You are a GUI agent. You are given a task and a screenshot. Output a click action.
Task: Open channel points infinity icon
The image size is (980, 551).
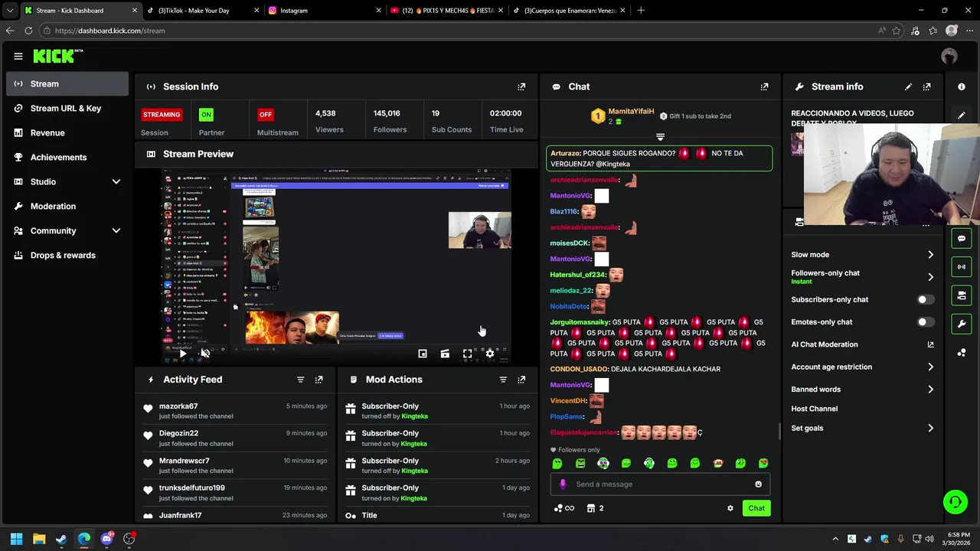563,508
